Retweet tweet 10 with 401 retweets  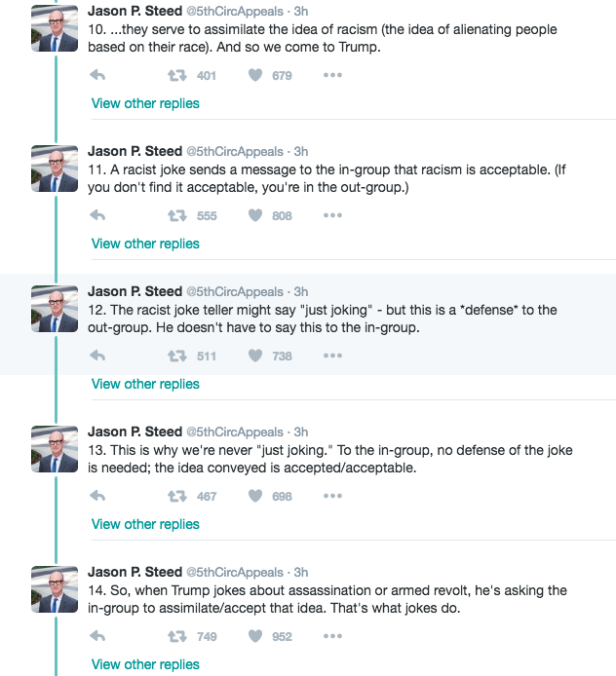177,75
